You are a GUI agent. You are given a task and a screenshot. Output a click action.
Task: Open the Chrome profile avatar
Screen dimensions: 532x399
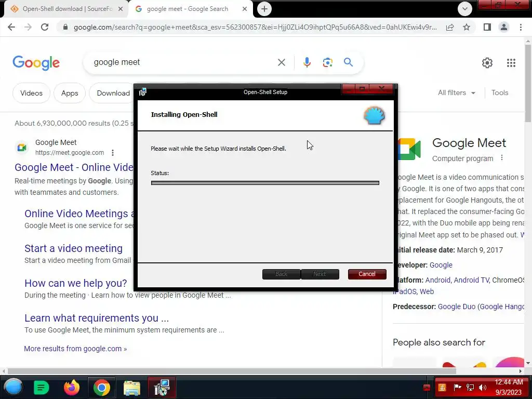504,27
